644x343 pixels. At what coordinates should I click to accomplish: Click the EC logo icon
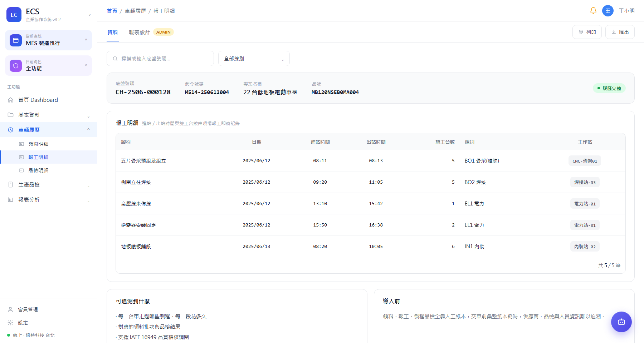click(14, 15)
